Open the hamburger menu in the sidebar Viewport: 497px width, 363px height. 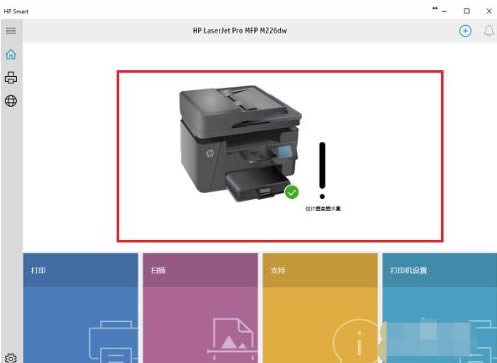pos(11,31)
